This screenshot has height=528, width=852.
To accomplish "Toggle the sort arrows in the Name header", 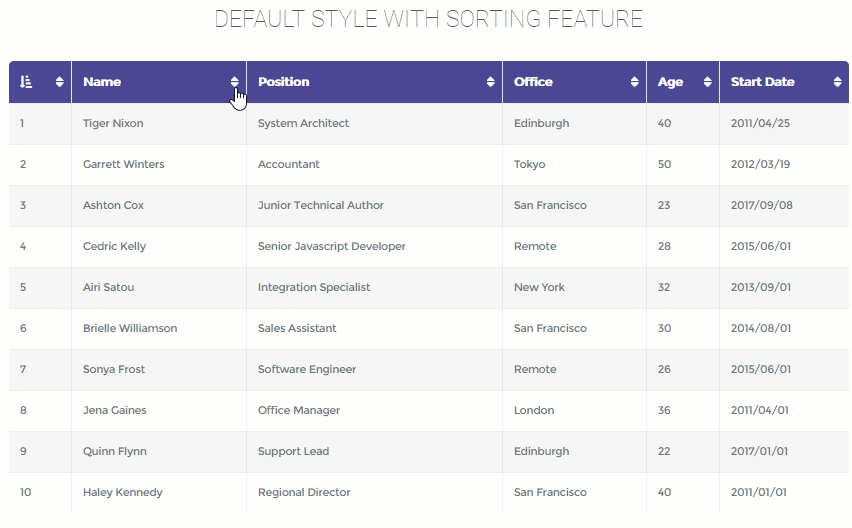I will pos(235,82).
